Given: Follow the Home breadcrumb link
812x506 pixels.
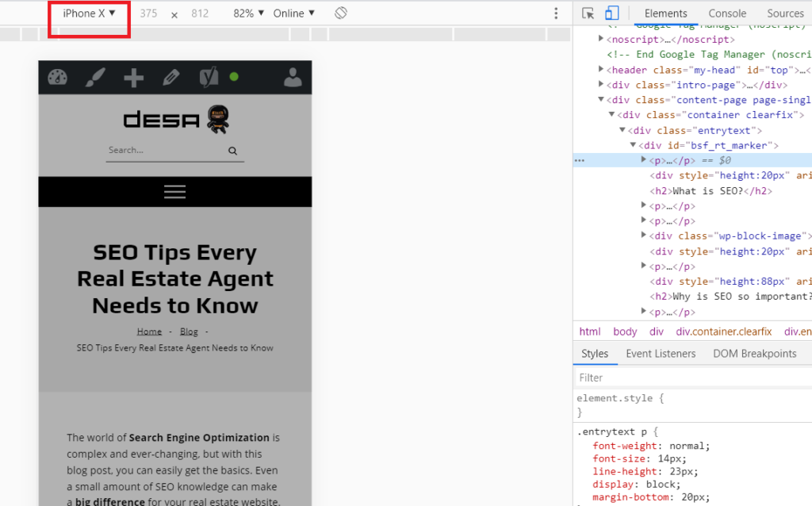Looking at the screenshot, I should 149,332.
